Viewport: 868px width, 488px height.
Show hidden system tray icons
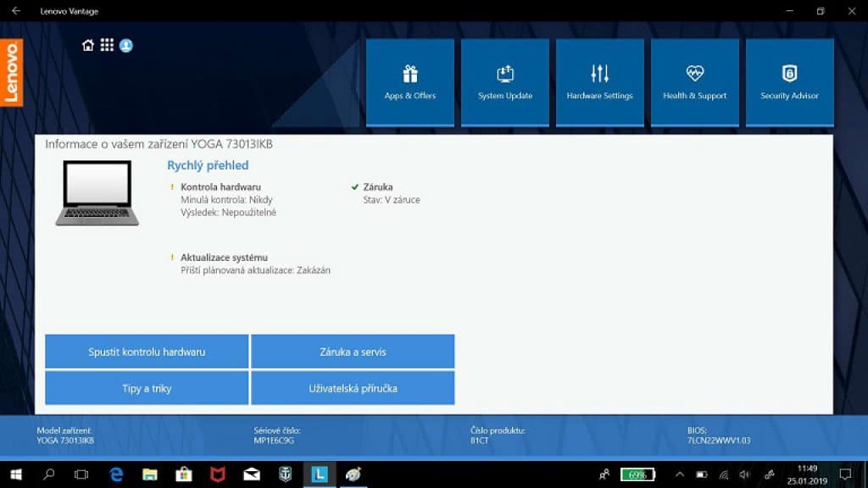[680, 474]
